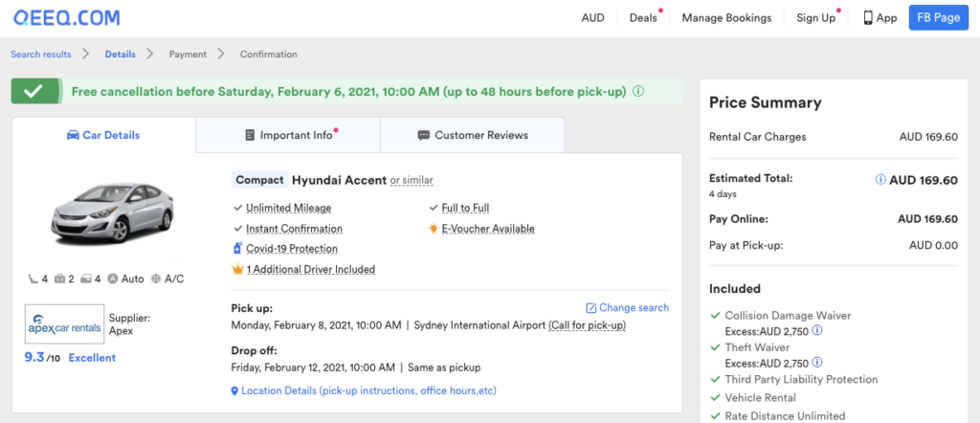Image resolution: width=980 pixels, height=423 pixels.
Task: Open the AUD currency selector
Action: [592, 17]
